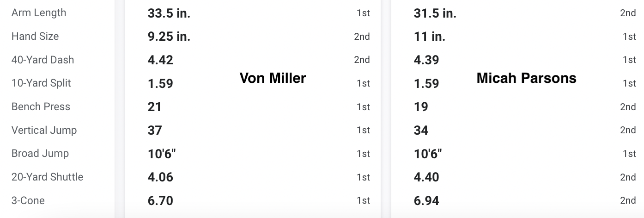The width and height of the screenshot is (644, 218).
Task: Select the Vertical Jump label
Action: pyautogui.click(x=44, y=130)
